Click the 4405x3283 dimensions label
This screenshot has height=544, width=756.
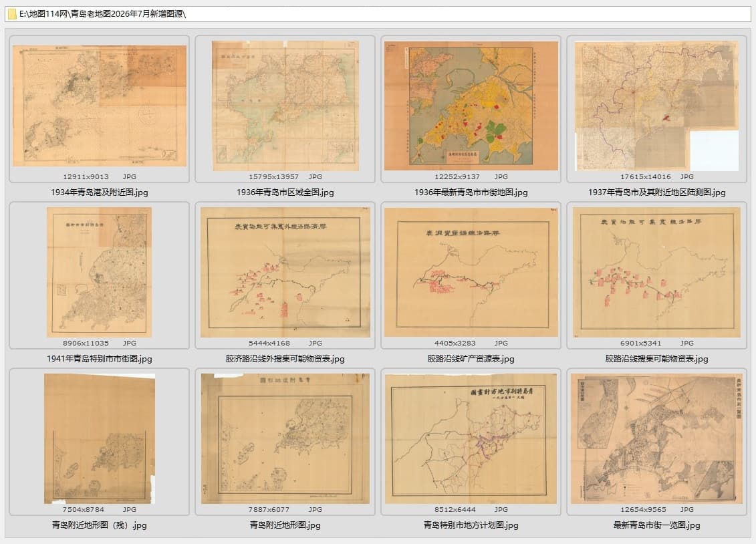click(455, 343)
